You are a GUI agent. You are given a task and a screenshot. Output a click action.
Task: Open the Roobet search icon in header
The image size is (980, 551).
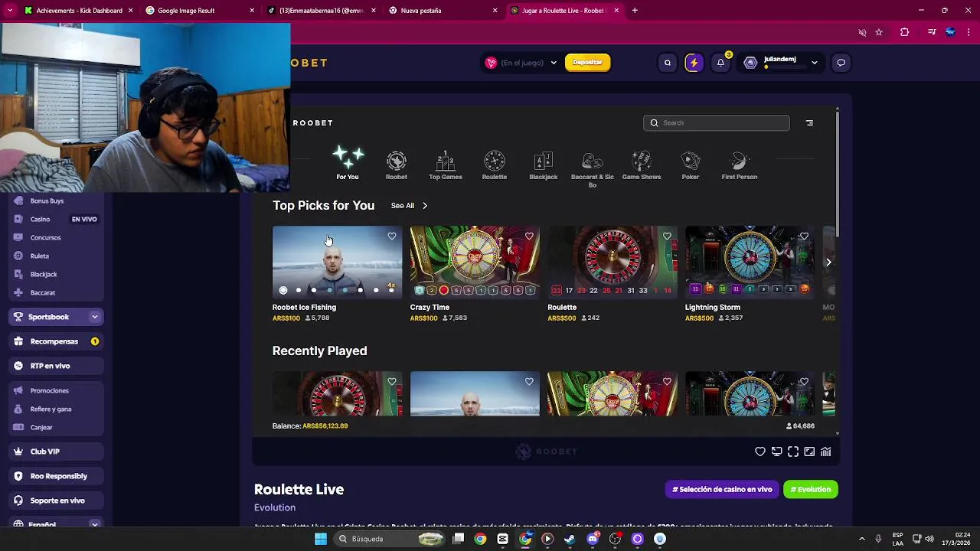668,63
